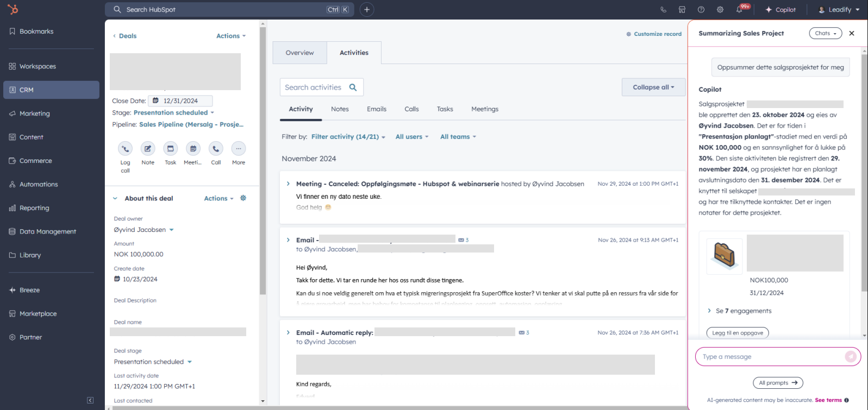Open the All teams filter dropdown

click(x=458, y=137)
